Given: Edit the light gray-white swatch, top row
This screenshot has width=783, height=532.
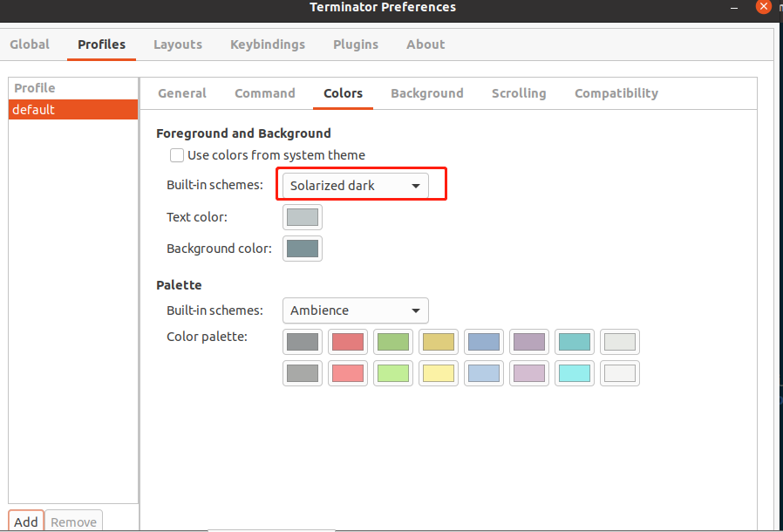Looking at the screenshot, I should pyautogui.click(x=620, y=342).
